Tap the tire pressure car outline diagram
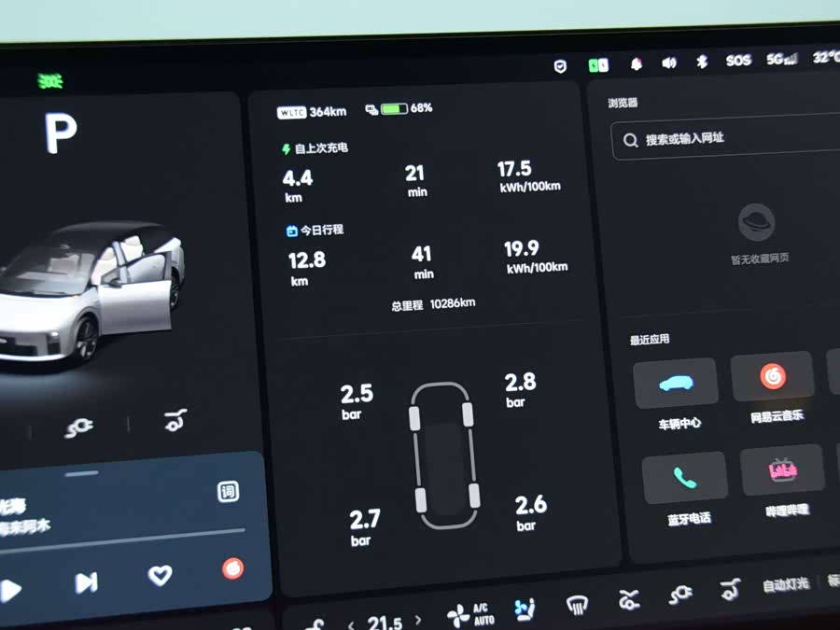 tap(444, 455)
